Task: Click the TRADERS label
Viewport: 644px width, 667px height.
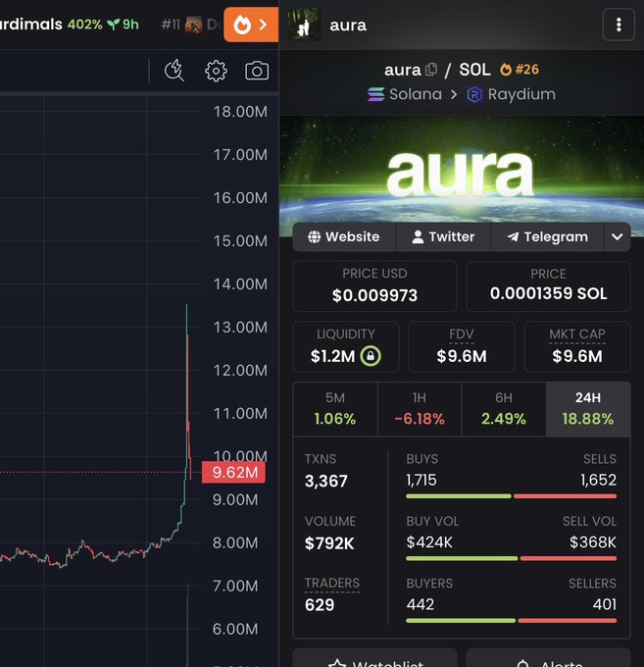Action: click(332, 583)
